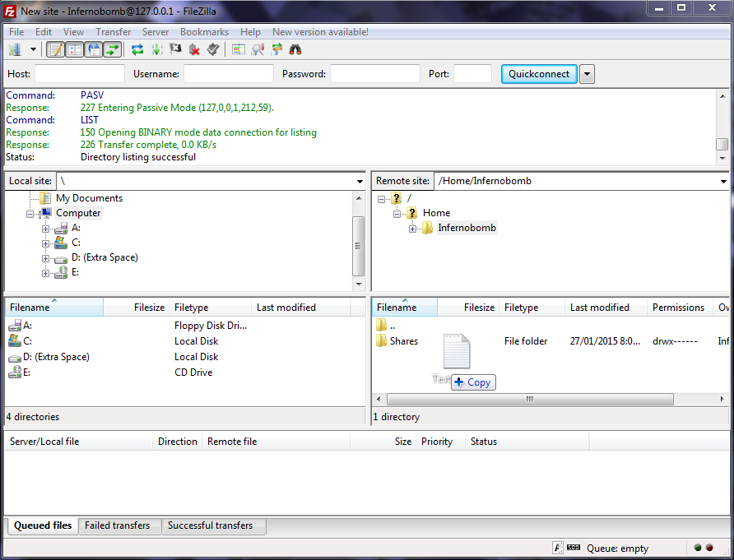The width and height of the screenshot is (734, 560).
Task: Toggle processing of the transfer queue
Action: tap(157, 49)
